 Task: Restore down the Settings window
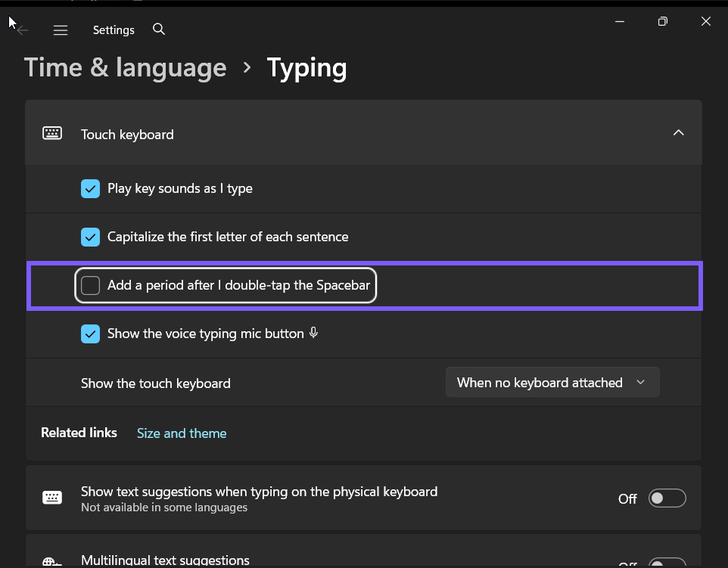662,21
